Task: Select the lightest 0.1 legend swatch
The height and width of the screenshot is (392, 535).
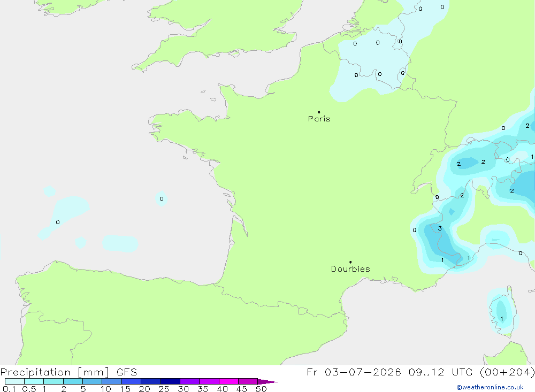Action: click(x=14, y=381)
